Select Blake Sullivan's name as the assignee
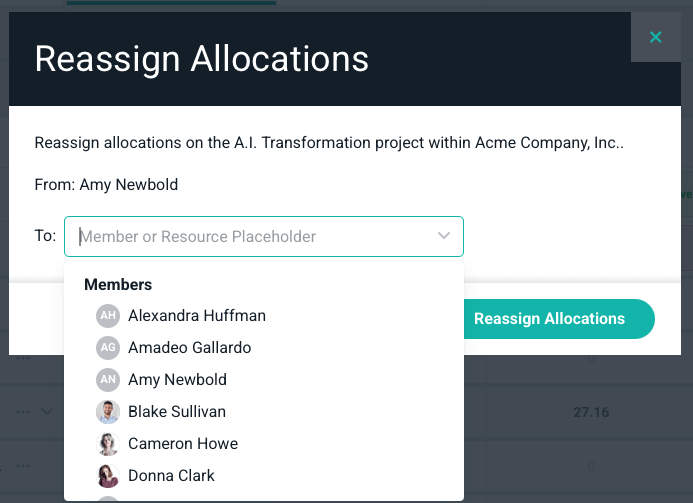This screenshot has height=503, width=693. pos(177,412)
